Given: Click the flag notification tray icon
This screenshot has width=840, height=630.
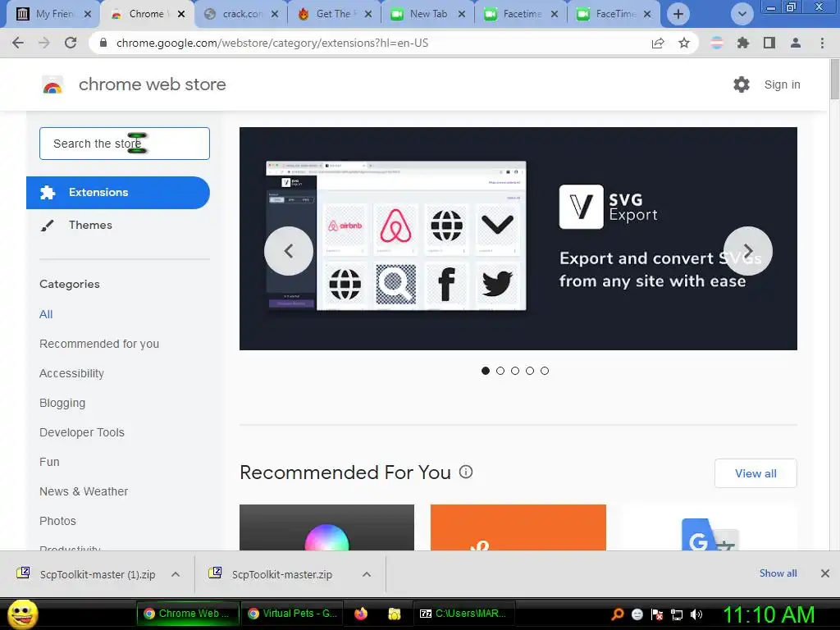Looking at the screenshot, I should click(657, 614).
